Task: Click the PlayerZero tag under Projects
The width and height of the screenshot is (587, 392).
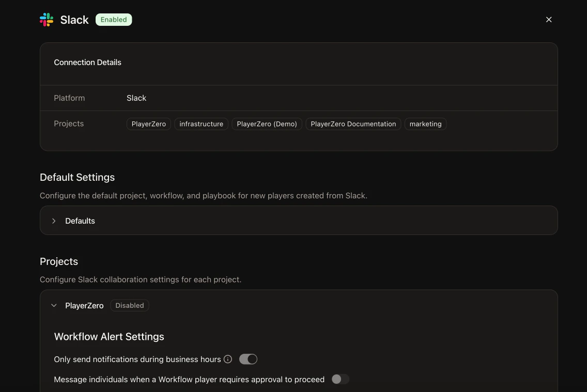Action: pos(148,123)
